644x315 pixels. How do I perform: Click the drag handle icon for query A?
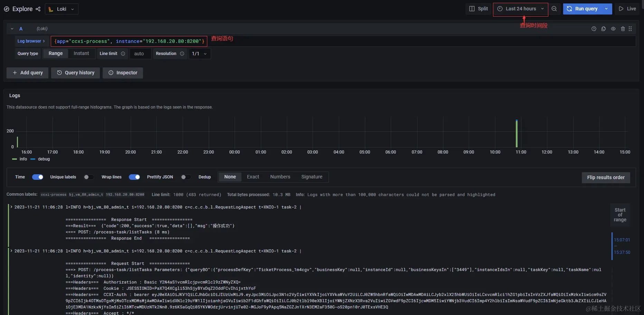[630, 29]
